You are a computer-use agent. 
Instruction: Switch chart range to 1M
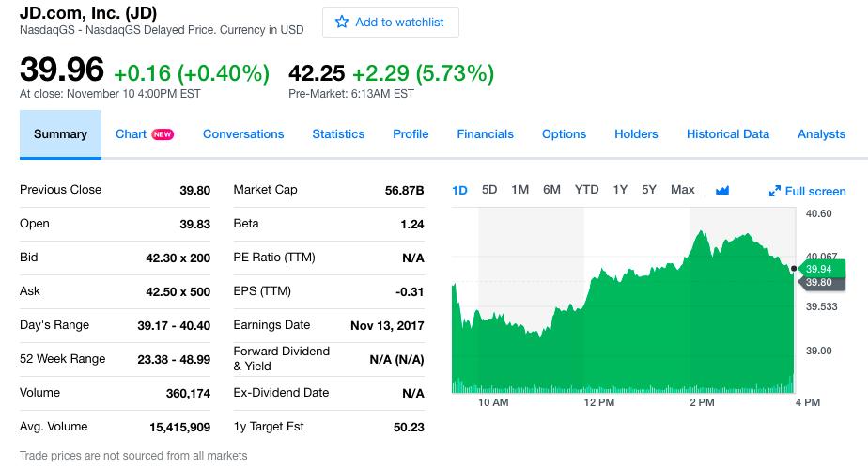click(x=520, y=190)
